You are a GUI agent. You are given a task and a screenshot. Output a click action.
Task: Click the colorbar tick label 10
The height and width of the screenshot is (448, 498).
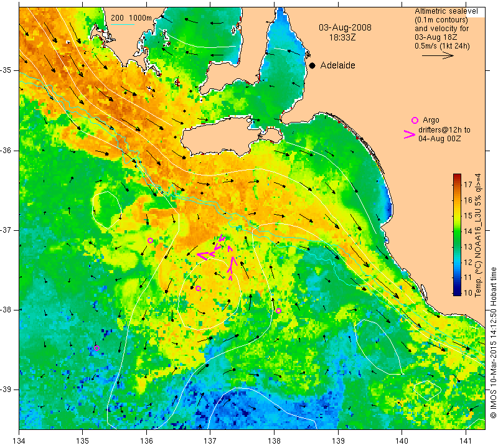(x=468, y=292)
